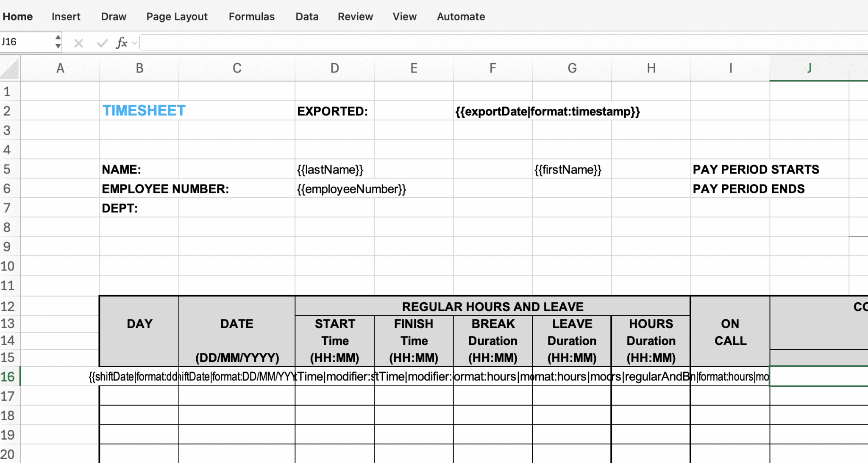Viewport: 868px width, 463px height.
Task: Click the select-all corner triangle
Action: coord(10,69)
